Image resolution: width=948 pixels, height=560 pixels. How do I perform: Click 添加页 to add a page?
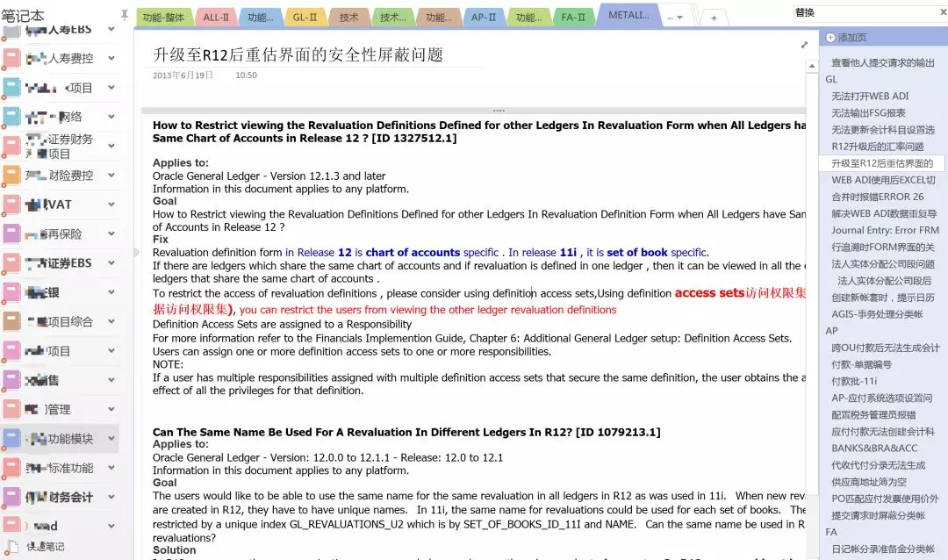(x=851, y=38)
